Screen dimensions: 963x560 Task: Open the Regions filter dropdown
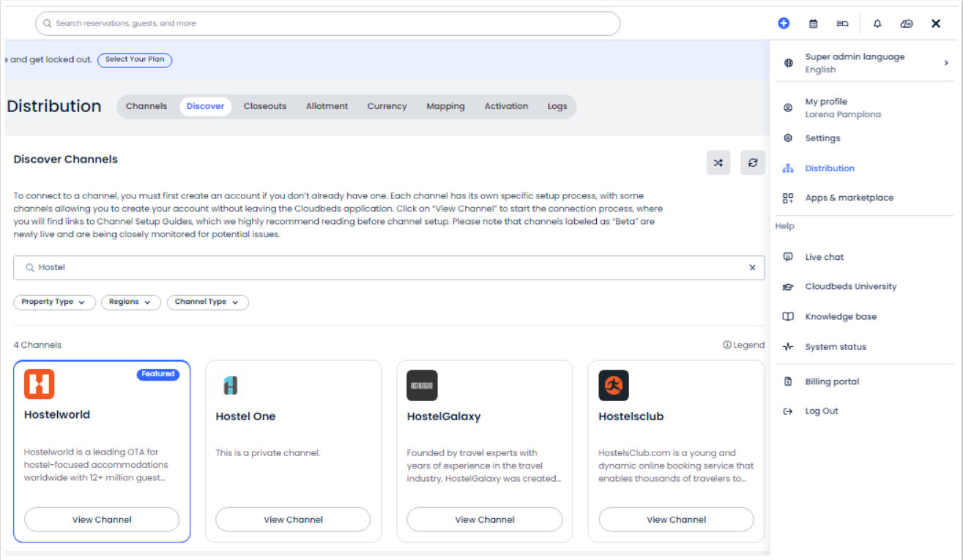[130, 302]
